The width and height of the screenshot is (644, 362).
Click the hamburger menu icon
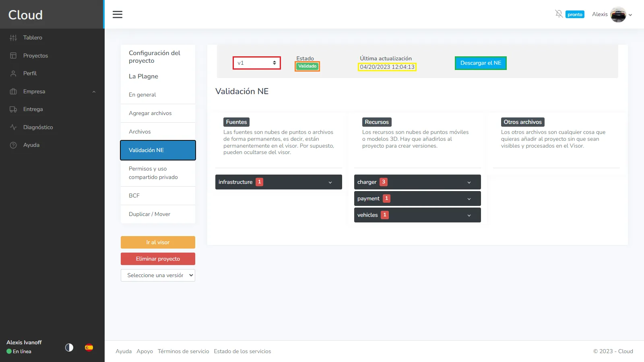click(x=118, y=14)
